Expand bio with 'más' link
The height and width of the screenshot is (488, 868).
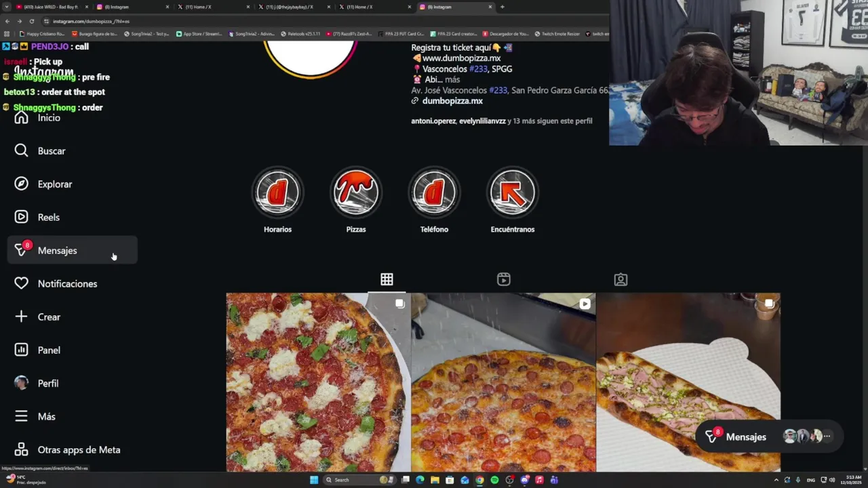(x=452, y=79)
